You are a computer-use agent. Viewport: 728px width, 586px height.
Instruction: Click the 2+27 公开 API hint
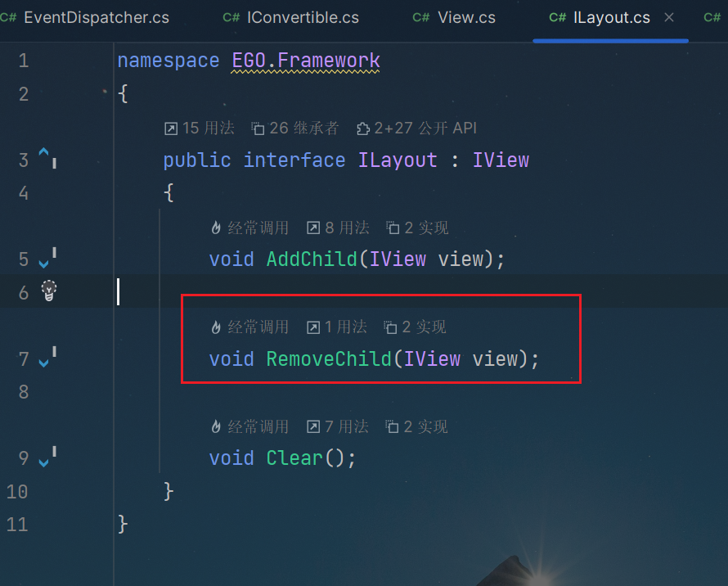416,128
